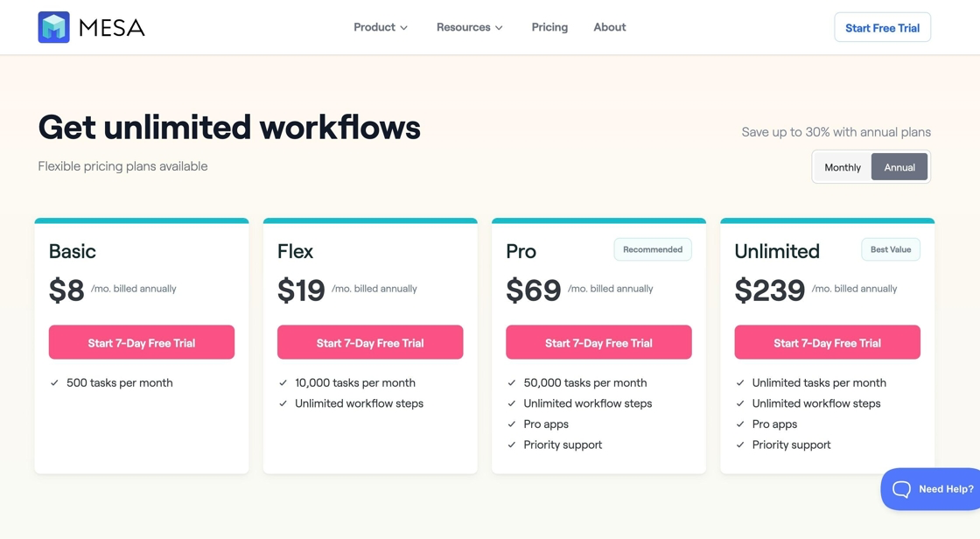Start the Pro plan 7-day free trial
This screenshot has height=539, width=980.
click(x=598, y=343)
